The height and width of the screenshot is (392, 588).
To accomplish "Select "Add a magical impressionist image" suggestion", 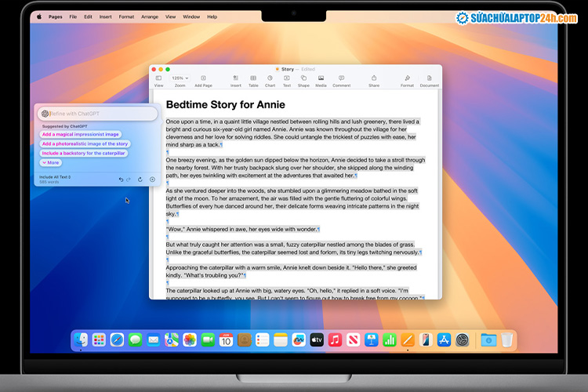I will click(80, 134).
